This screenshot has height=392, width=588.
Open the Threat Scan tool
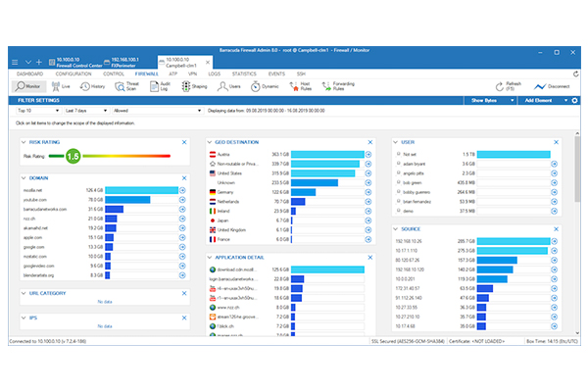pos(127,86)
